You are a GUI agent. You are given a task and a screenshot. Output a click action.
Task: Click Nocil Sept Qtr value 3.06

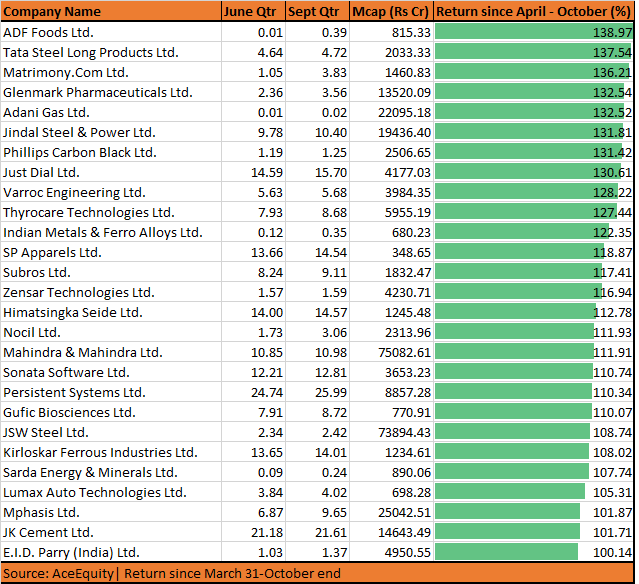pos(334,332)
